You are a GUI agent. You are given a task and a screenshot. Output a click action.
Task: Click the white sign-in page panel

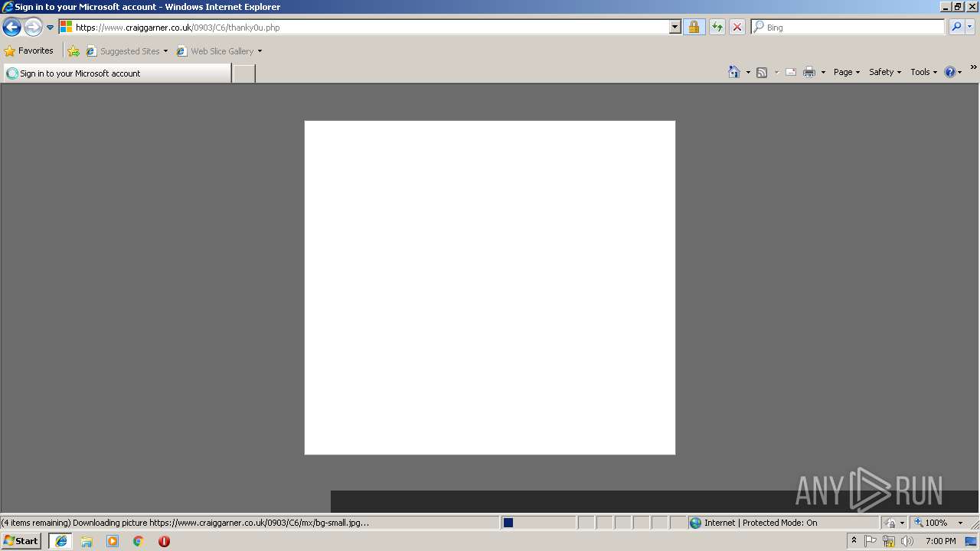(490, 288)
